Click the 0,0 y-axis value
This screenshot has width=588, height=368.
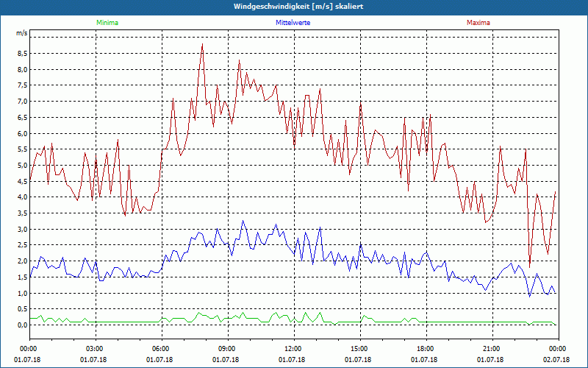23,325
